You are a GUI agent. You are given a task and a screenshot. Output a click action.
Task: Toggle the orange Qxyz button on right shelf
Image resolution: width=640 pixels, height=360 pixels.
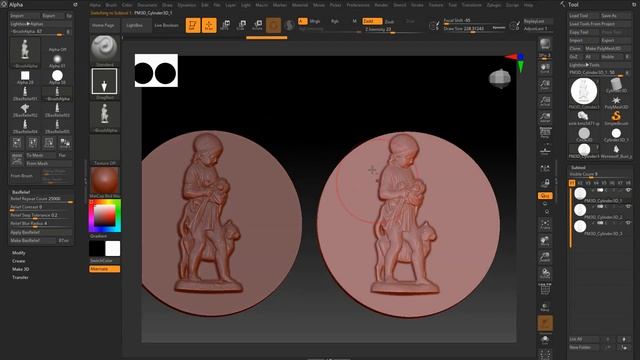click(545, 196)
